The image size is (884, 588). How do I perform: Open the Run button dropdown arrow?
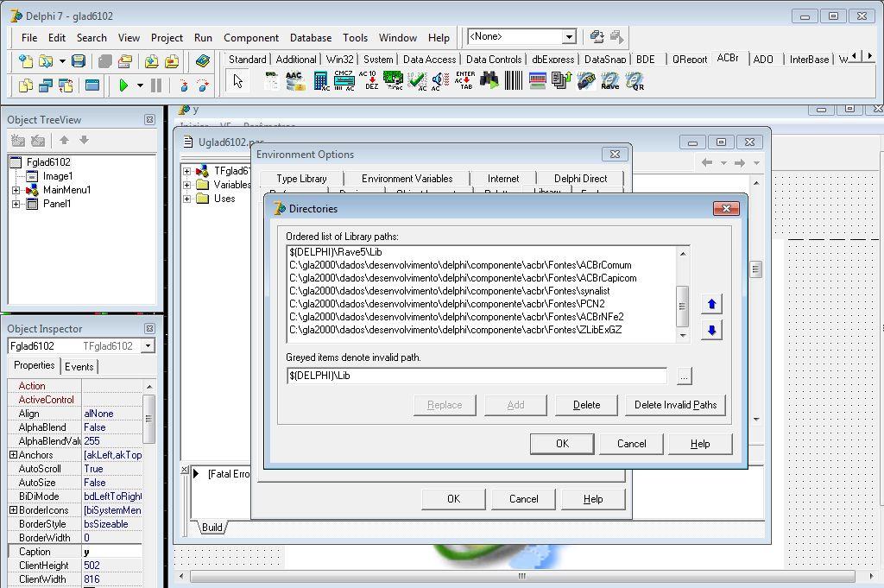click(x=140, y=85)
